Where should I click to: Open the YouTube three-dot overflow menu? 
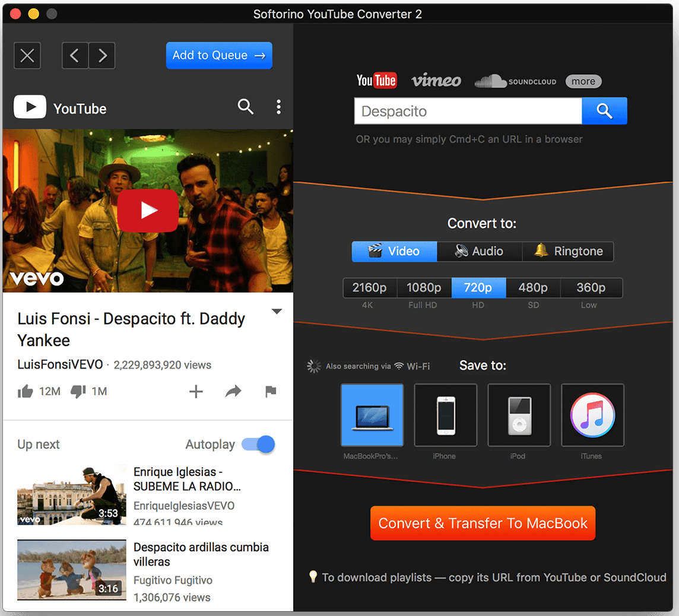(278, 107)
